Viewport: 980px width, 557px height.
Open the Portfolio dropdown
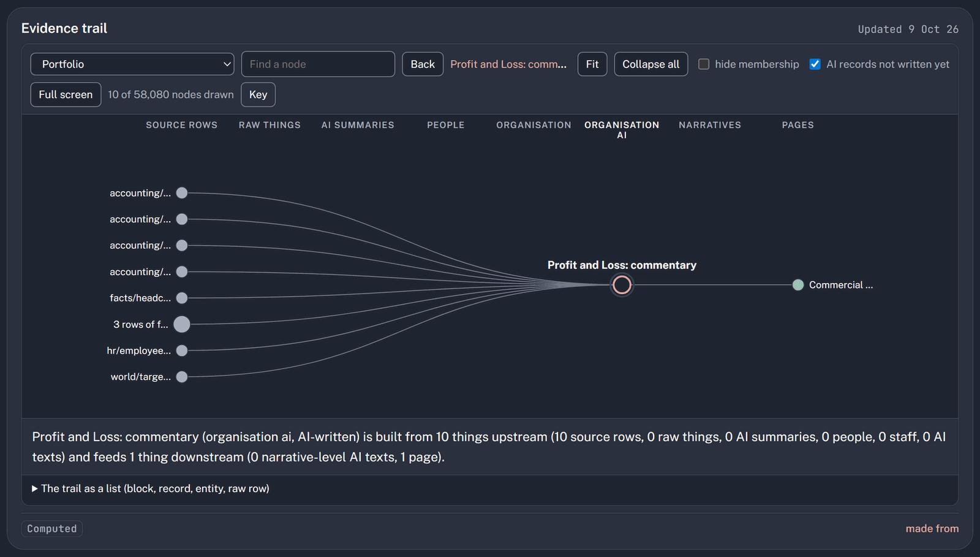[132, 64]
